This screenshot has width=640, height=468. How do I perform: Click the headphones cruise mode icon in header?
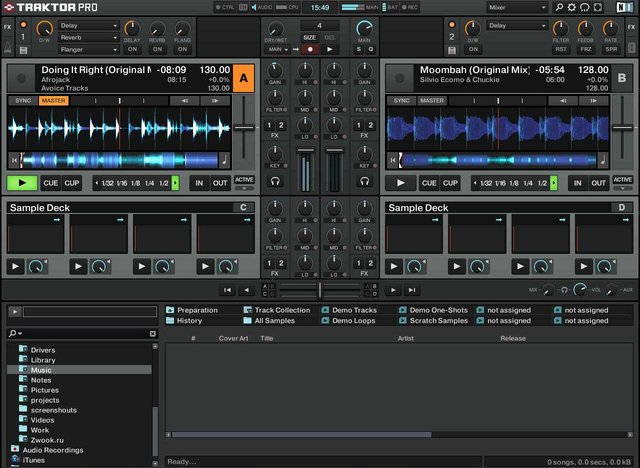(584, 7)
